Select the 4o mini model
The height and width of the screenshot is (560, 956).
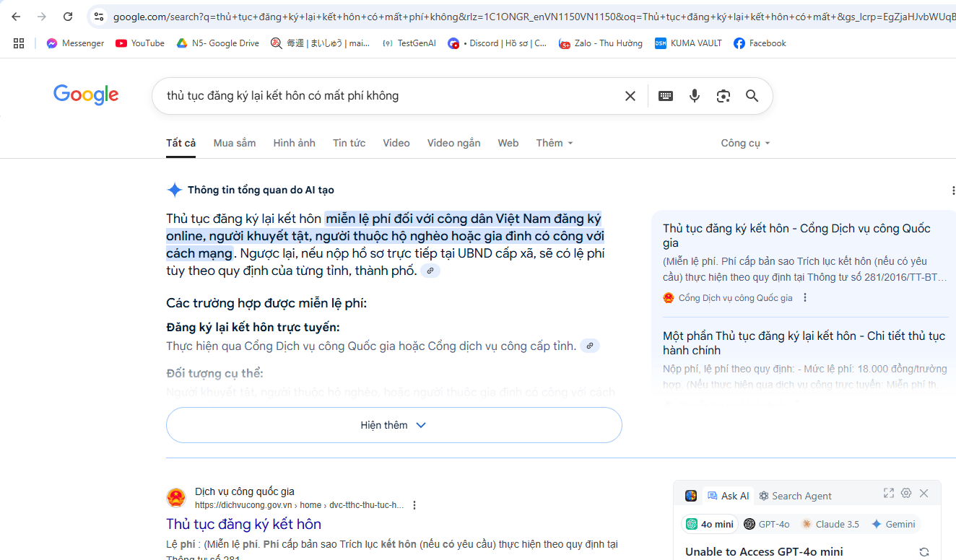coord(710,524)
